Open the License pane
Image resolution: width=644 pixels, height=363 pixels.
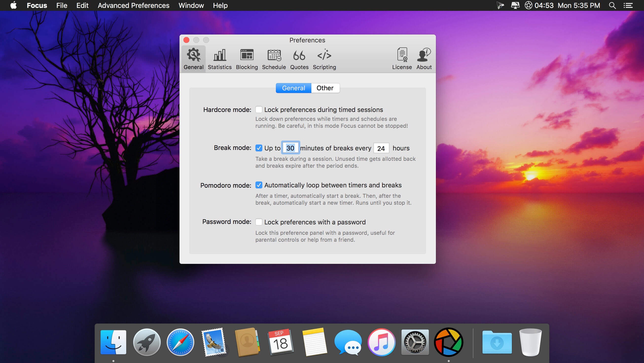[402, 59]
